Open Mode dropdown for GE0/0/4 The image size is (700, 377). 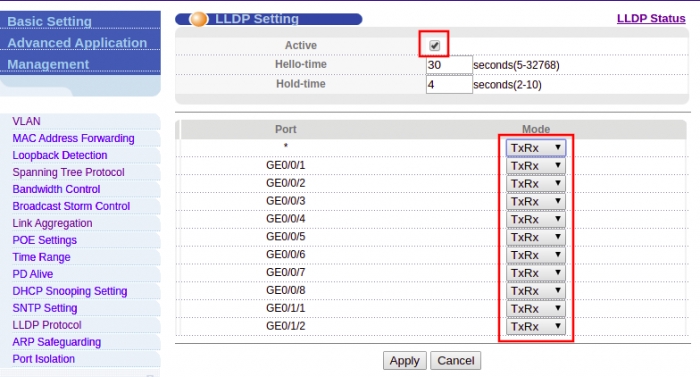pos(536,219)
